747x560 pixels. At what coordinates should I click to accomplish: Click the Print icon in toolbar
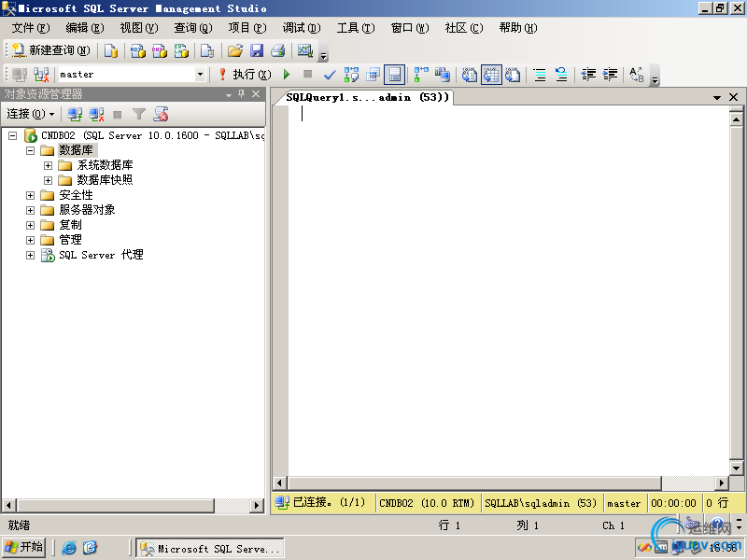278,50
